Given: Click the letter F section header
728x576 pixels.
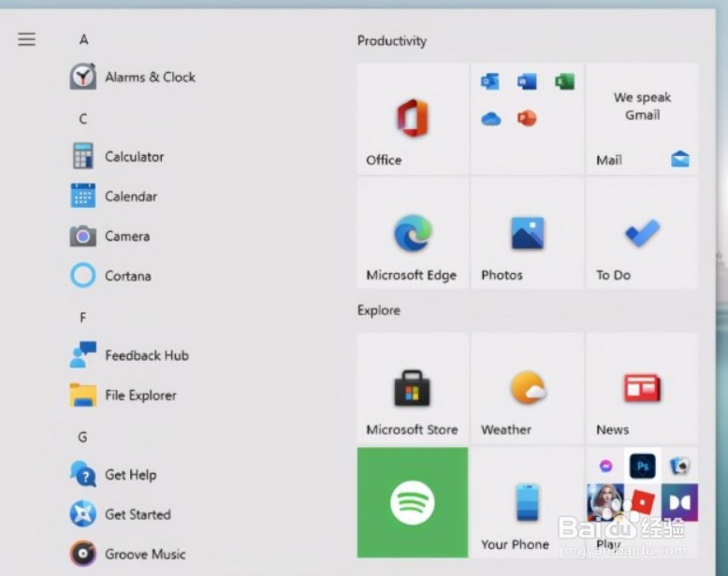Looking at the screenshot, I should 83,318.
